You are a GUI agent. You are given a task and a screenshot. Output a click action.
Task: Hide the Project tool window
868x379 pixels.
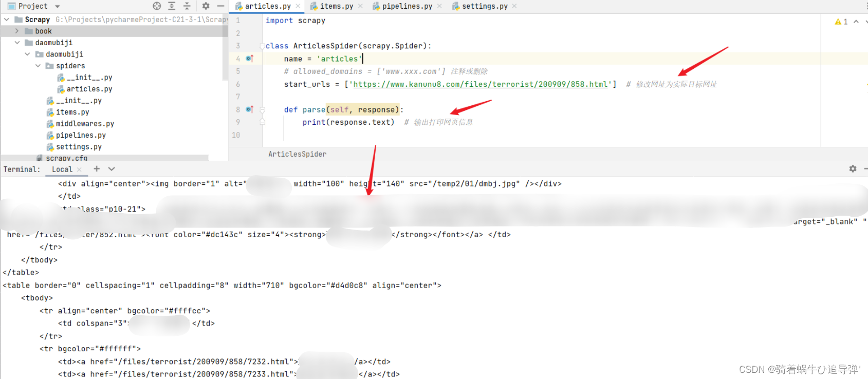coord(220,6)
